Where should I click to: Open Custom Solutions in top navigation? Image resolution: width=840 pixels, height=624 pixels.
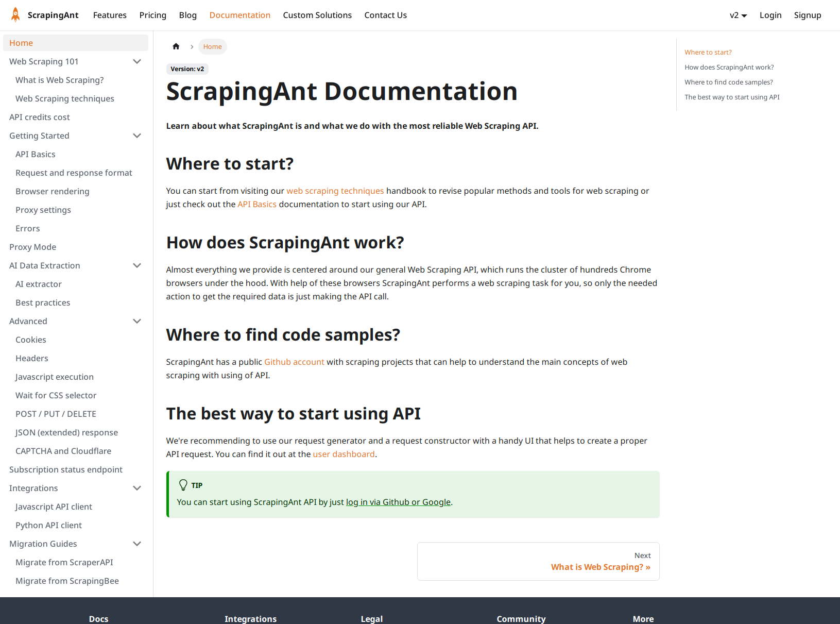click(317, 15)
